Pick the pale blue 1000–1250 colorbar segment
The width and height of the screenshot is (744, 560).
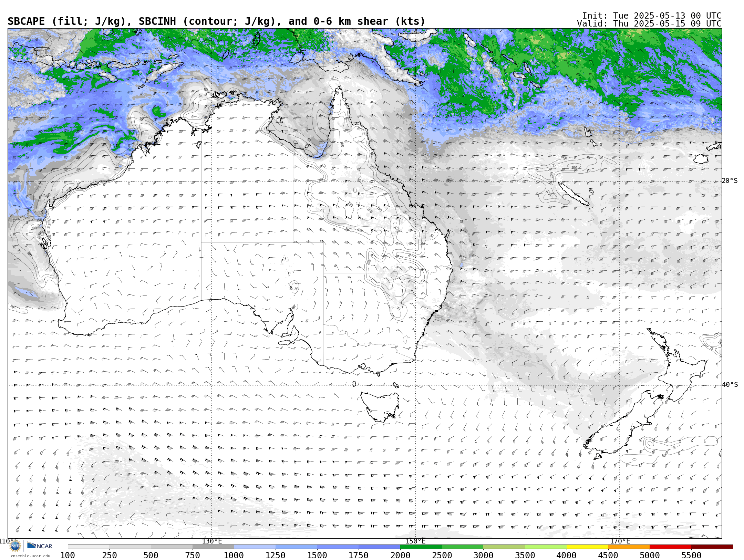pos(255,547)
